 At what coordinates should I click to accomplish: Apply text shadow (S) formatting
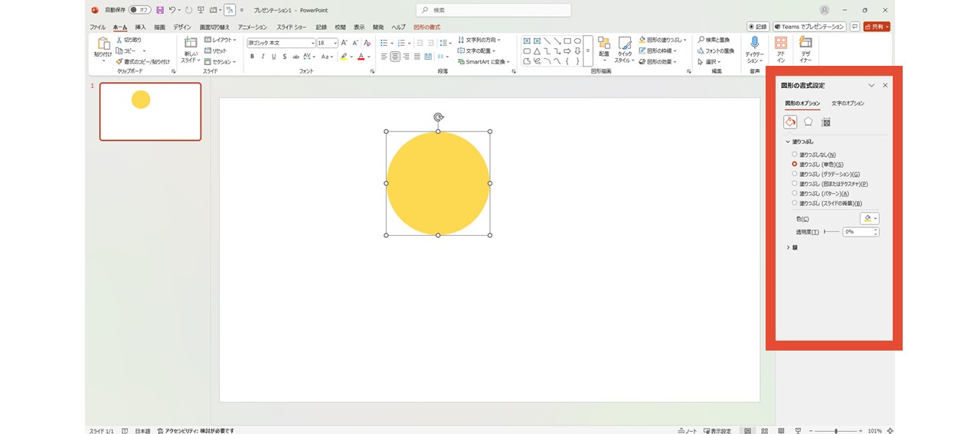click(x=284, y=57)
